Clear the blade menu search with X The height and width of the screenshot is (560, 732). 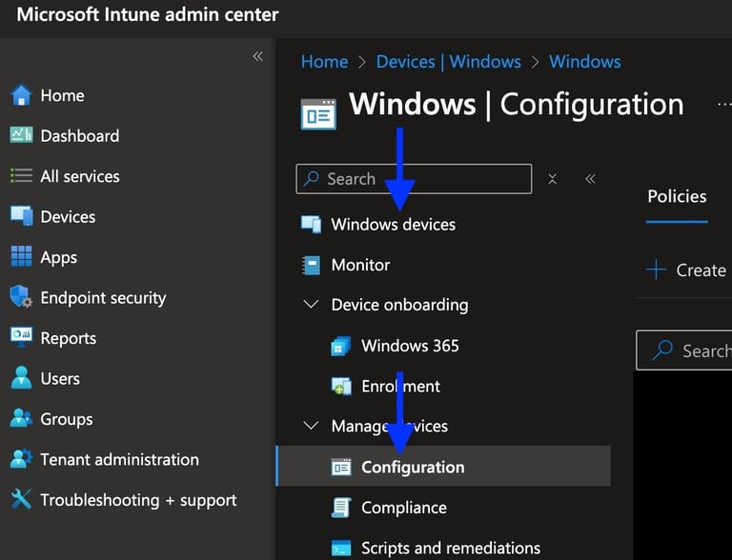552,179
